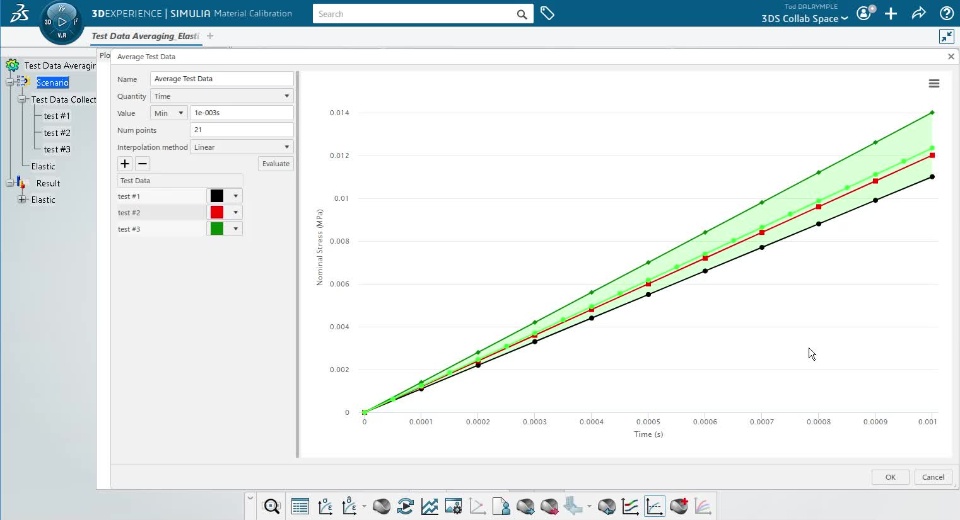
Task: Open the help question mark icon
Action: point(946,13)
